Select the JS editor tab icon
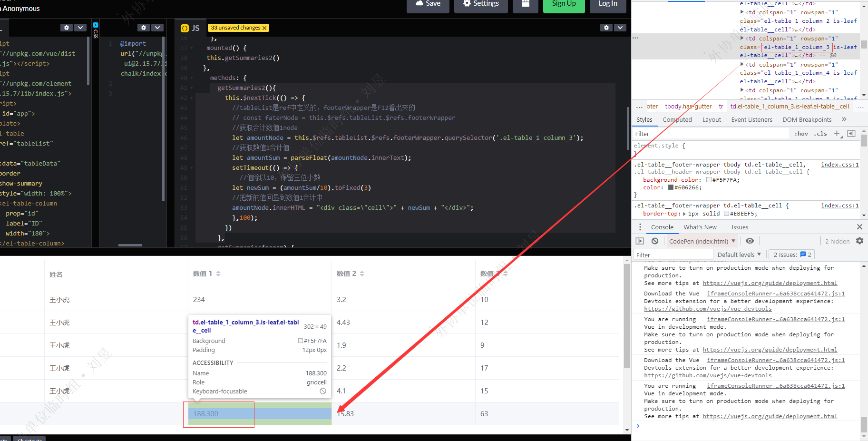The width and height of the screenshot is (868, 441). point(185,28)
